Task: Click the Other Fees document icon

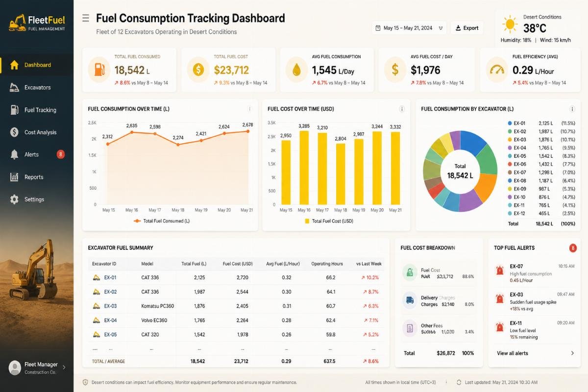Action: tap(410, 328)
